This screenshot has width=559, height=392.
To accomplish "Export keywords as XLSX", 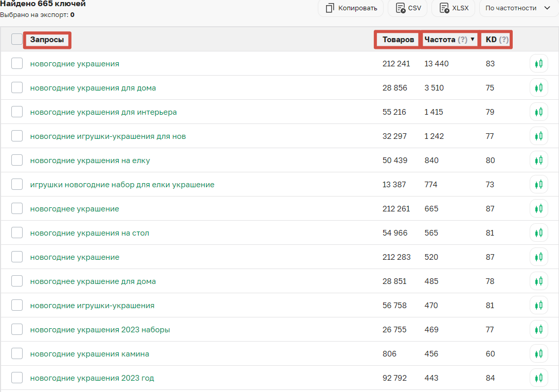I will pos(454,8).
